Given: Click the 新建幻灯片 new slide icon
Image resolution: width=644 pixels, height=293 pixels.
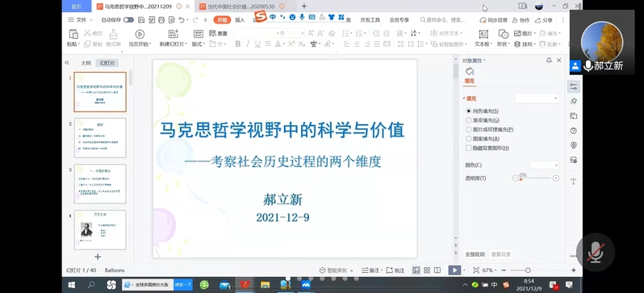Looking at the screenshot, I should 174,34.
